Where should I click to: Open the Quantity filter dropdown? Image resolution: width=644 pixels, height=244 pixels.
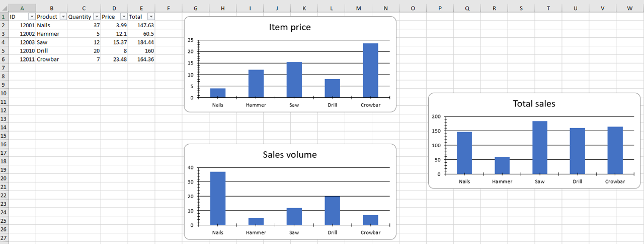coord(97,17)
